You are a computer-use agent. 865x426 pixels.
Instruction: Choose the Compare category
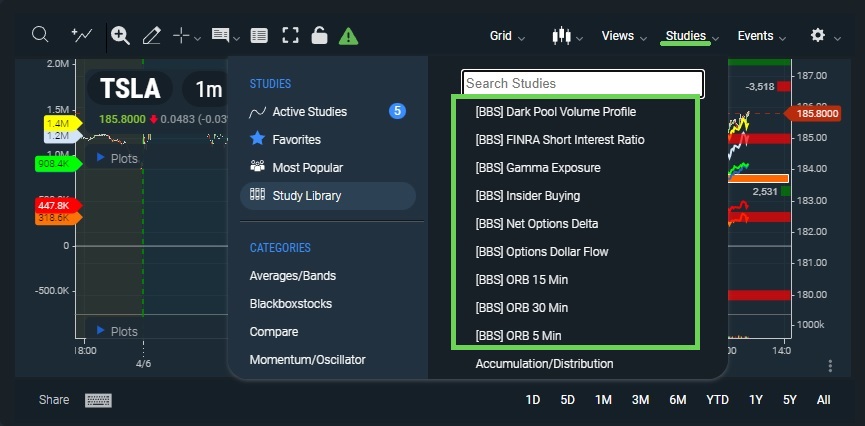pos(274,332)
